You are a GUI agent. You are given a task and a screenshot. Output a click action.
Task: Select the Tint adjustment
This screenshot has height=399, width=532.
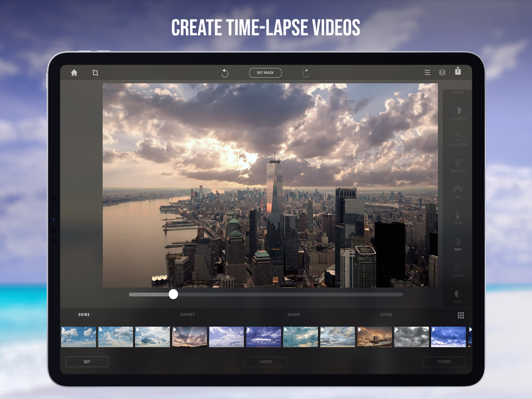coord(458,244)
